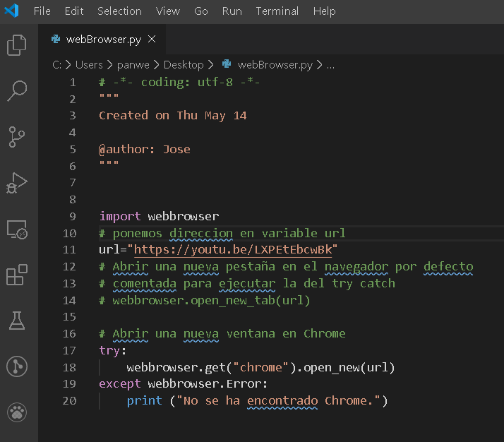Click the 'url=' variable on line 11
The image size is (504, 442).
pos(113,249)
